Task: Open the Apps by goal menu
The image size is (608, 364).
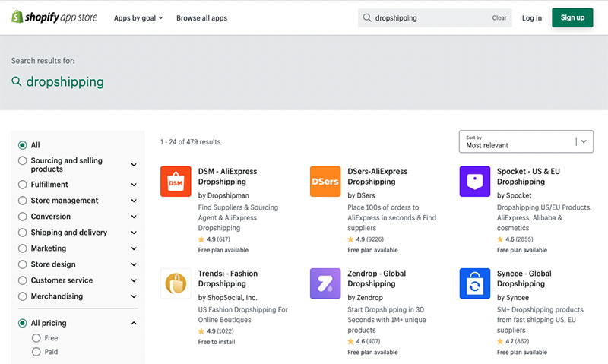Action: pyautogui.click(x=138, y=17)
